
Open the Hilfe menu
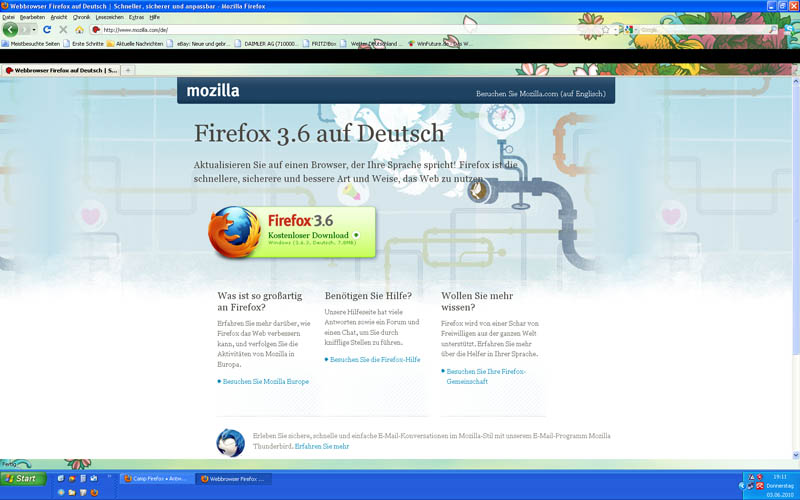pyautogui.click(x=155, y=17)
